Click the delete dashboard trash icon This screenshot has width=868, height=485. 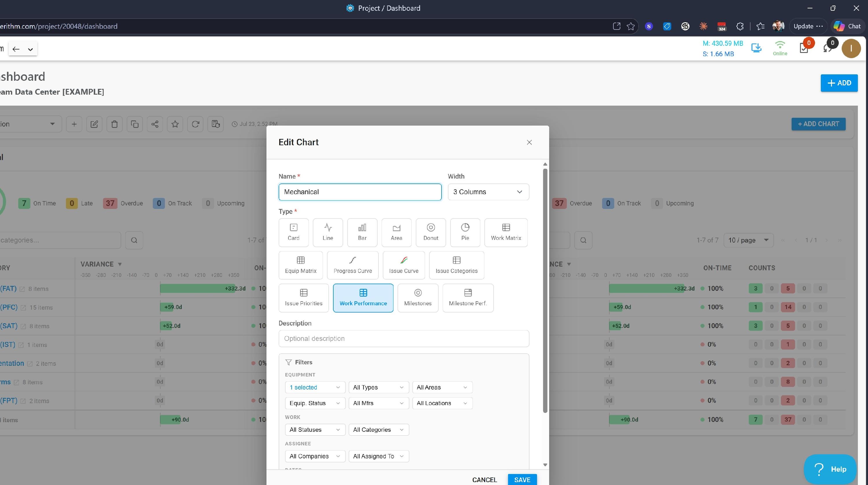pos(114,124)
